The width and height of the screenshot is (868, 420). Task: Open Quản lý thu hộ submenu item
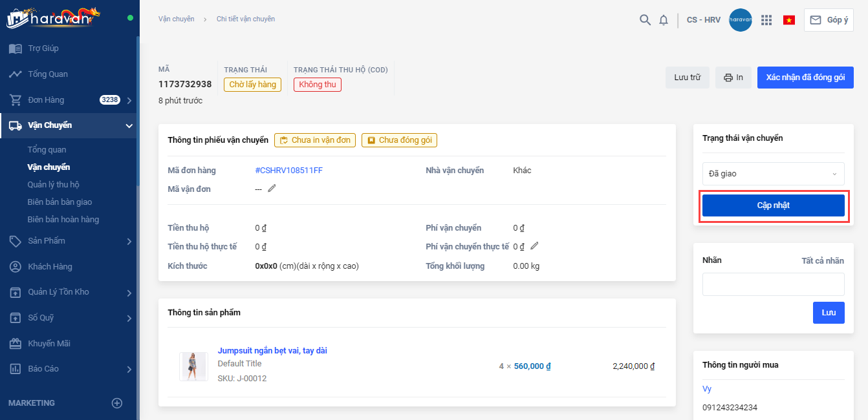point(53,185)
